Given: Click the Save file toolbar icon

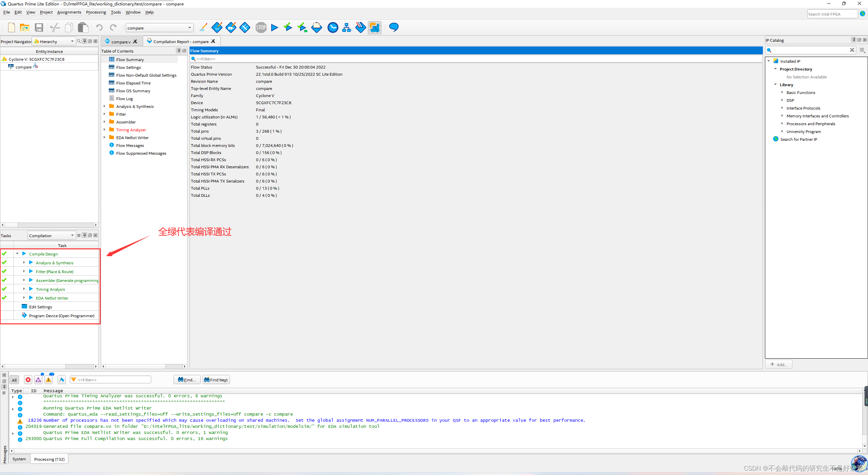Looking at the screenshot, I should tap(39, 27).
